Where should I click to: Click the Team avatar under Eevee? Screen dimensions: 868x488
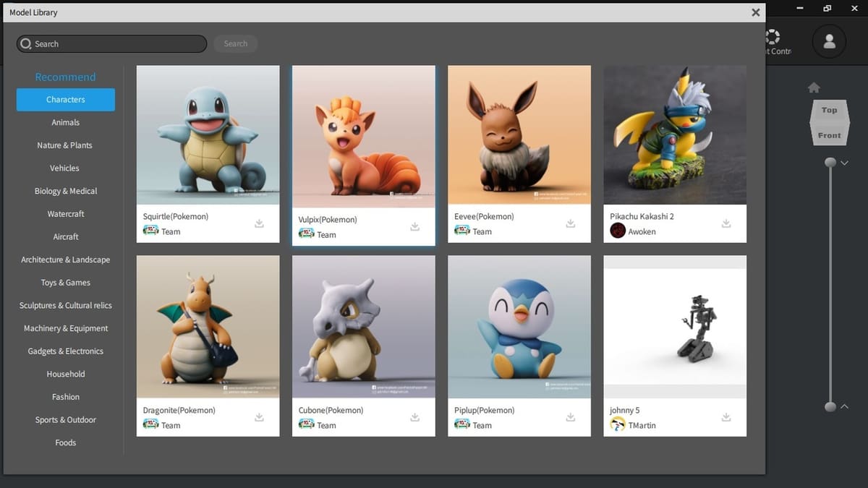click(x=461, y=231)
